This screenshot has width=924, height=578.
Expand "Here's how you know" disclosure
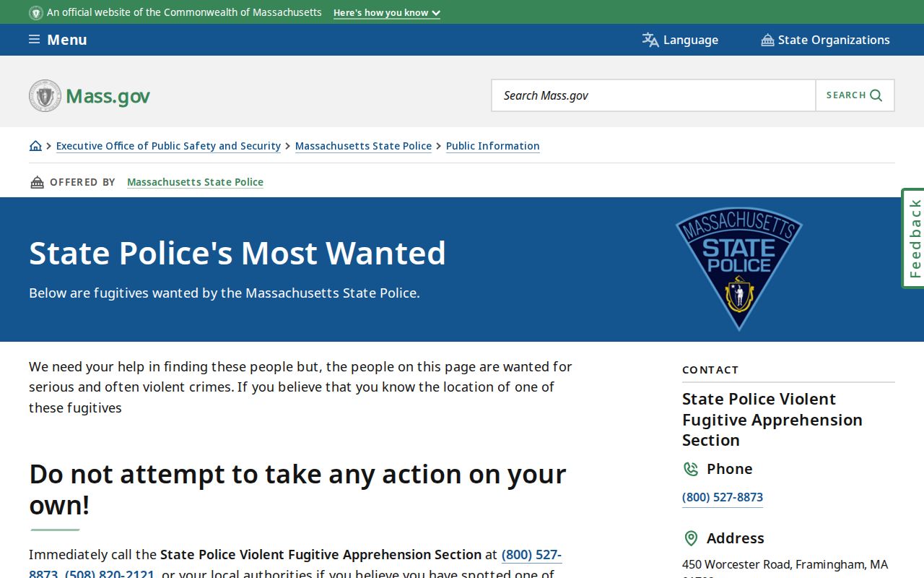click(x=386, y=12)
